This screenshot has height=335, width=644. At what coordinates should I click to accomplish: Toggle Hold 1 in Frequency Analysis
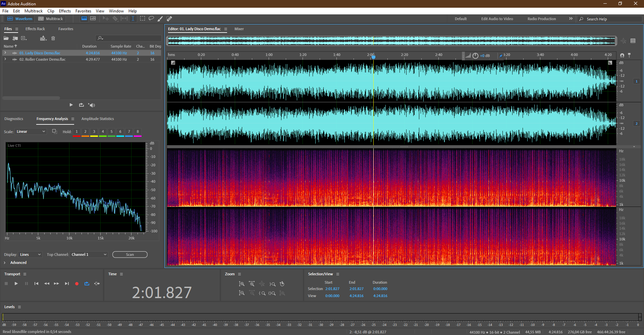77,131
